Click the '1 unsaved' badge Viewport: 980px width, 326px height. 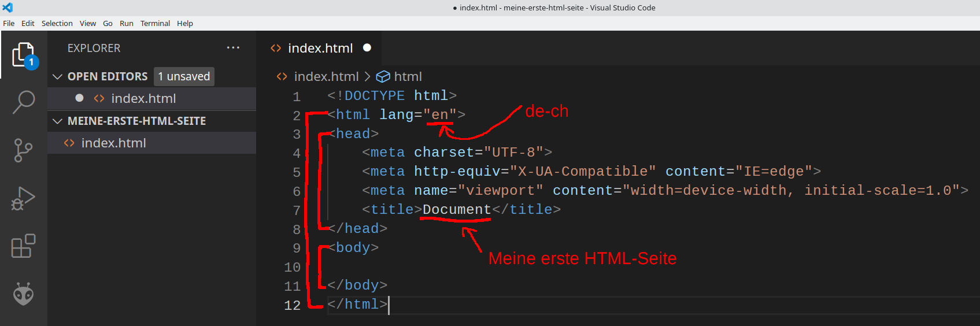coord(184,76)
